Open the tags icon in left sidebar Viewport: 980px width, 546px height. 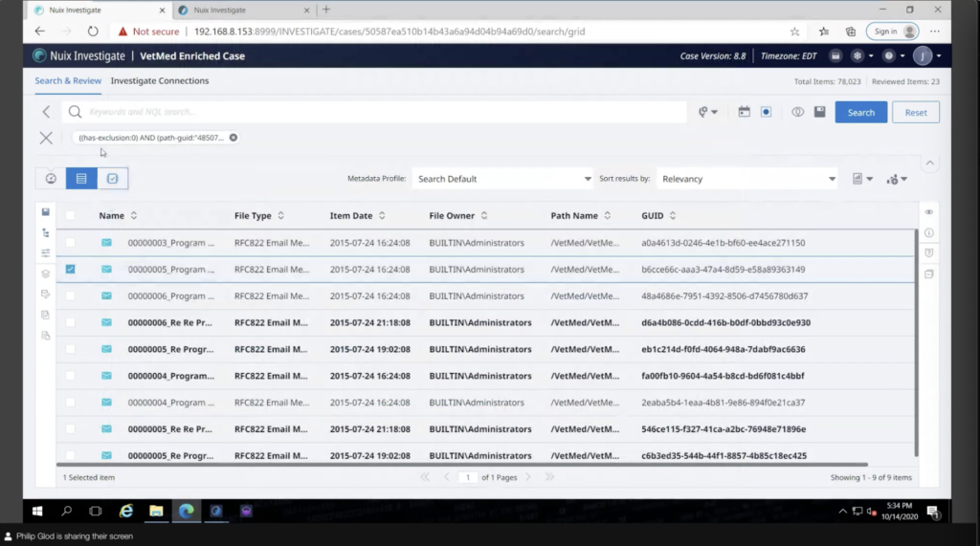click(x=46, y=295)
